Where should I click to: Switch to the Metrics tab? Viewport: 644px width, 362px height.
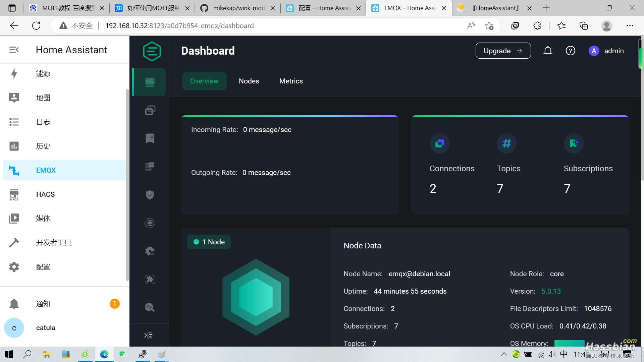(x=291, y=81)
